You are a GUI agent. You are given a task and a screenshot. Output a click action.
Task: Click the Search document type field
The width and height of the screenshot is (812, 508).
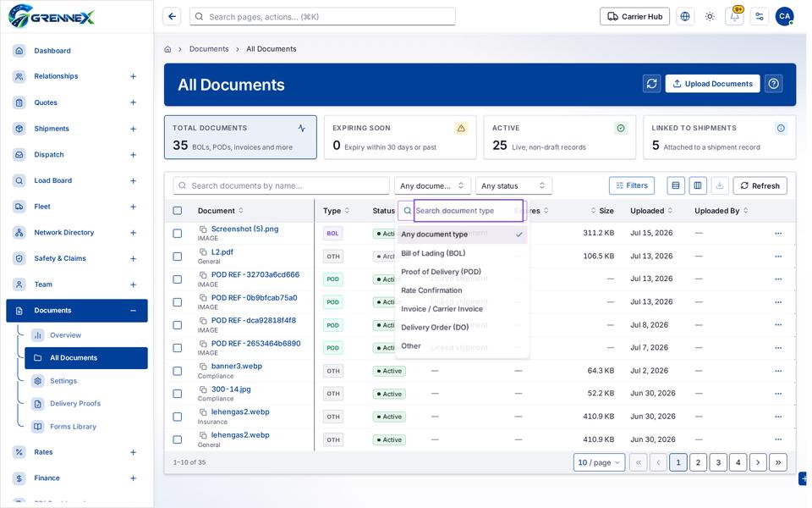(468, 211)
